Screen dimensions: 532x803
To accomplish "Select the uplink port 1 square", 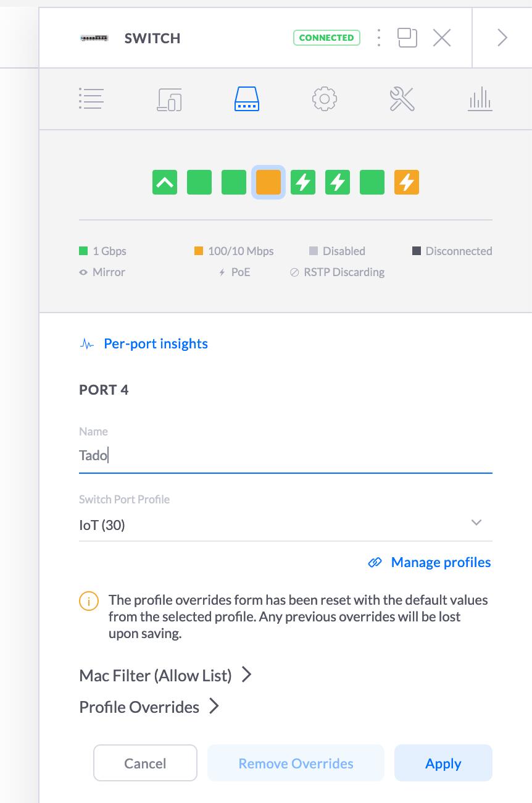I will (x=165, y=183).
